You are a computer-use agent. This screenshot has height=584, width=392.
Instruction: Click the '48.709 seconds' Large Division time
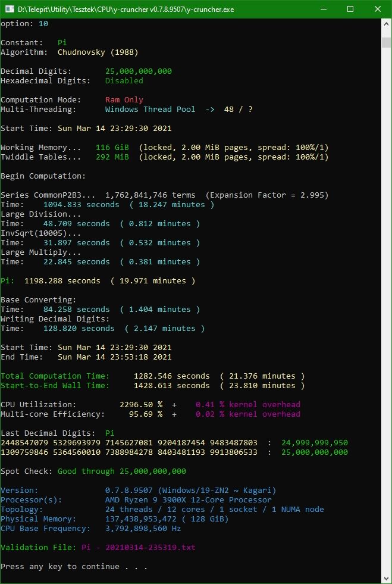[x=76, y=223]
